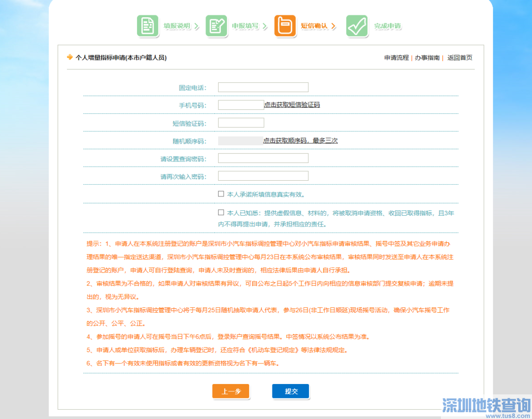Click 点击获取顺序码,最多三次 link
The height and width of the screenshot is (419, 532).
(300, 140)
